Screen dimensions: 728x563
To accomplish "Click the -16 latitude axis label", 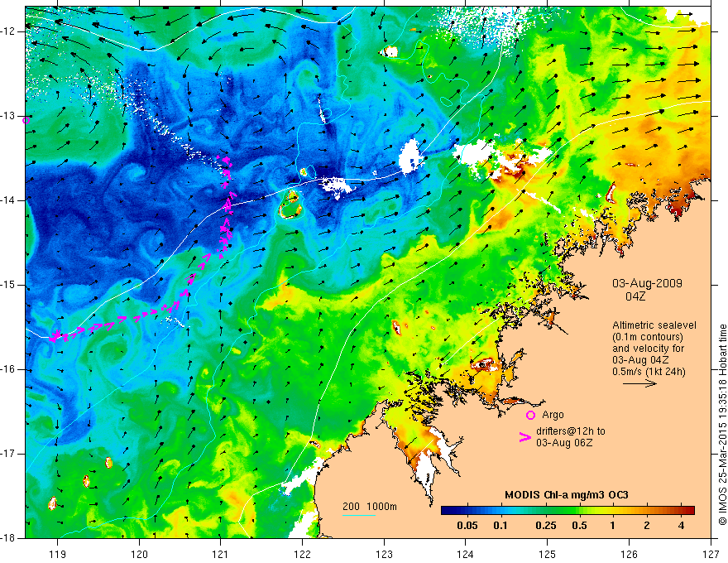I will click(9, 369).
